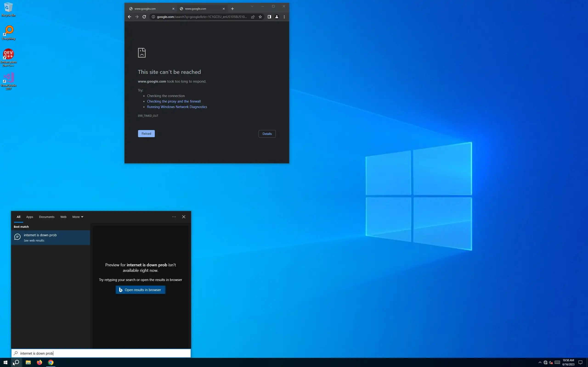
Task: Open the Chrome profile icon
Action: point(277,17)
